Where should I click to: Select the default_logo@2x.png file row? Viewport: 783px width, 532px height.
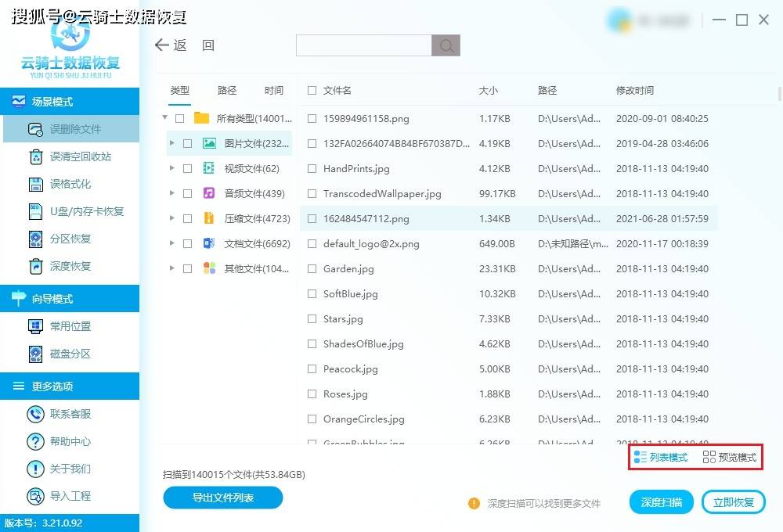point(508,244)
